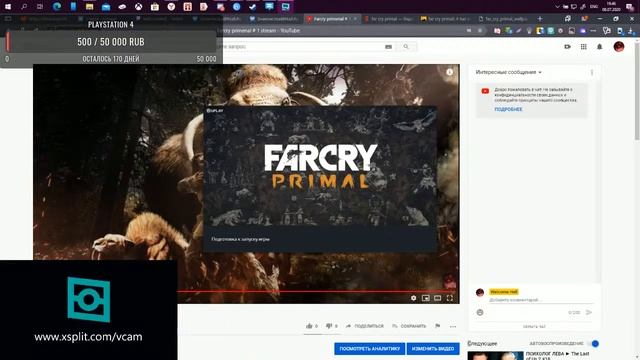
Task: Open the Windows Start menu
Action: click(x=8, y=7)
